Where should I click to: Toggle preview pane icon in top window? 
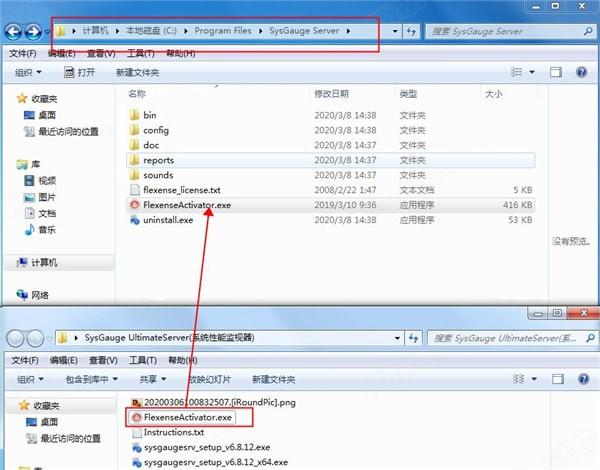pyautogui.click(x=556, y=72)
